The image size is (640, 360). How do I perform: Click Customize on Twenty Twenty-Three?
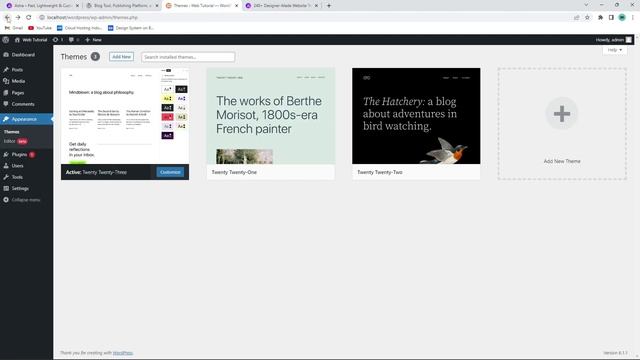click(170, 172)
